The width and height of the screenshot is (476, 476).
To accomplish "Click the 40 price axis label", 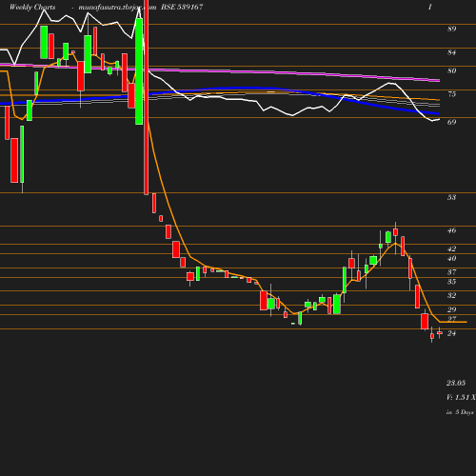I will pos(451,258).
